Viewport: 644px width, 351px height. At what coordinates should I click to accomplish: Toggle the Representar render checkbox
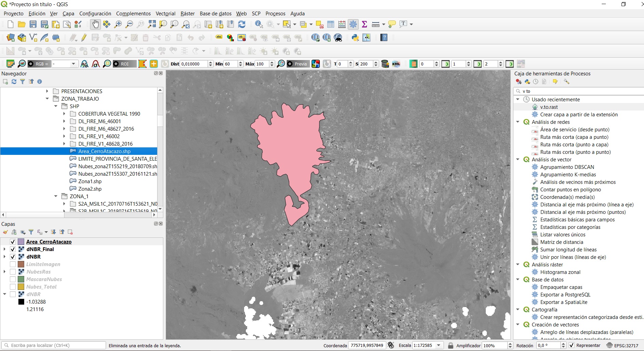click(572, 346)
